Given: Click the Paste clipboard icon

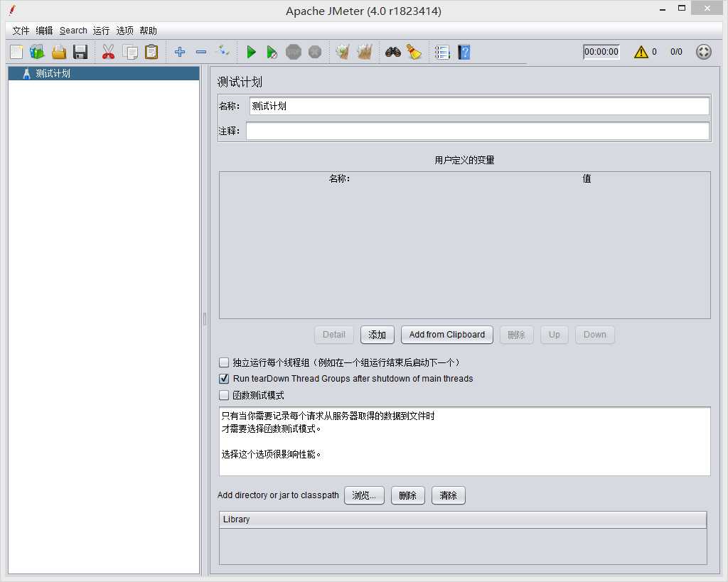Looking at the screenshot, I should (x=151, y=52).
